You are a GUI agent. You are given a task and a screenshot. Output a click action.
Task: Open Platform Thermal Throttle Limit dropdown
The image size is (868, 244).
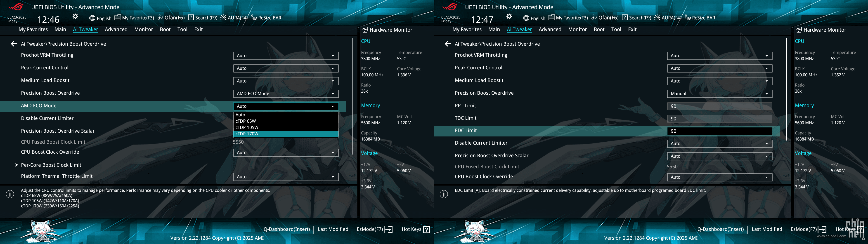pyautogui.click(x=286, y=177)
